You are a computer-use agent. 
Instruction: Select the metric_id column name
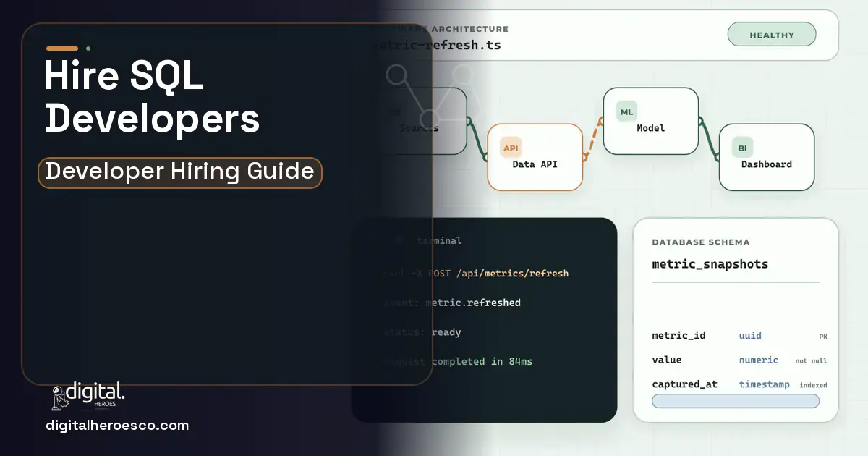[x=678, y=336]
